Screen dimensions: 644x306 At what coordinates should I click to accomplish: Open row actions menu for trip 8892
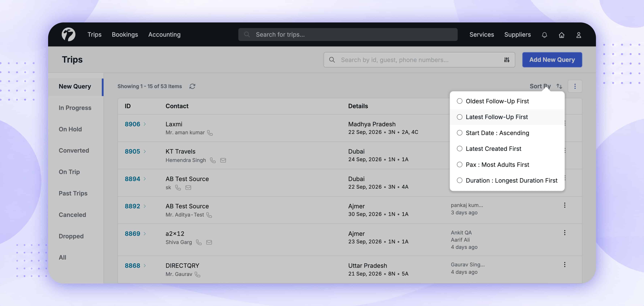coord(564,205)
